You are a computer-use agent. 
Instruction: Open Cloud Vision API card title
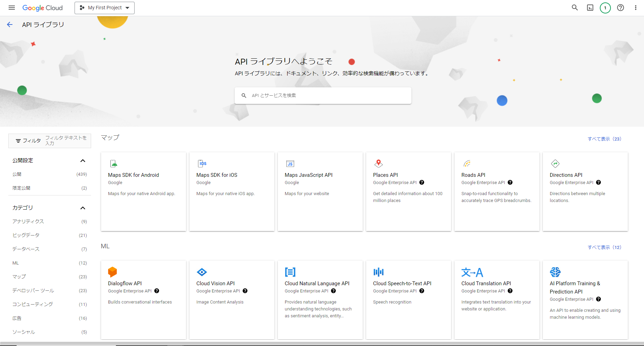coord(215,283)
